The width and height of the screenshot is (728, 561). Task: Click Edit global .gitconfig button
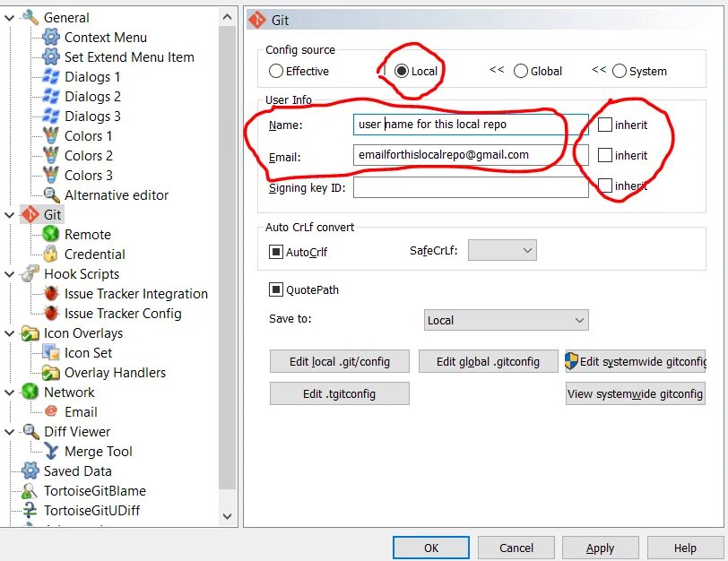point(488,361)
